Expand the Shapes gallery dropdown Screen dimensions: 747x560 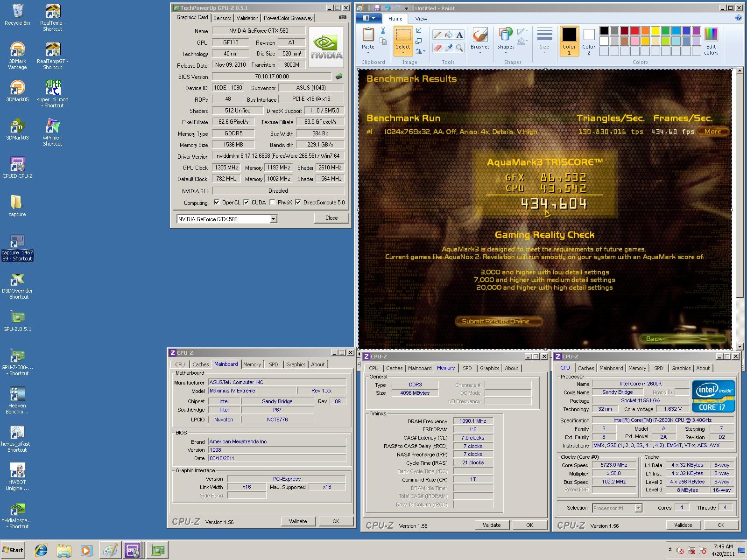click(x=506, y=52)
